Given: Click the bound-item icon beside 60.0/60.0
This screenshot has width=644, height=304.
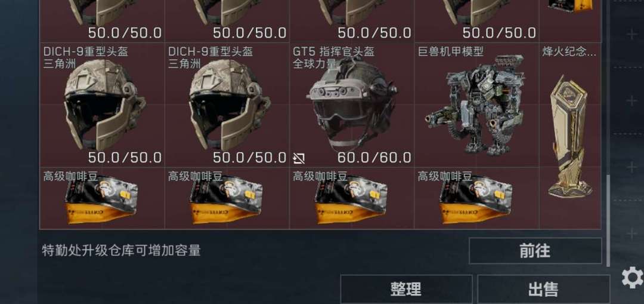Looking at the screenshot, I should pyautogui.click(x=299, y=158).
